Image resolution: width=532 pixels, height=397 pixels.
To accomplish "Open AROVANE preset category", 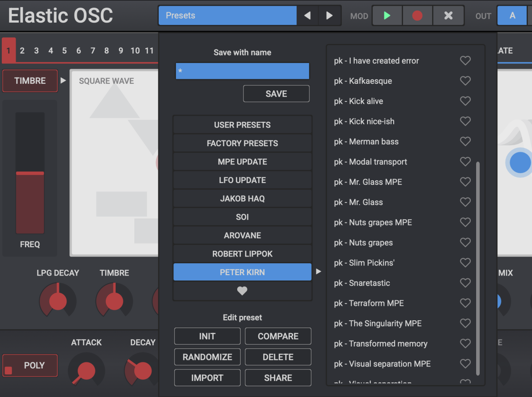I will [242, 235].
